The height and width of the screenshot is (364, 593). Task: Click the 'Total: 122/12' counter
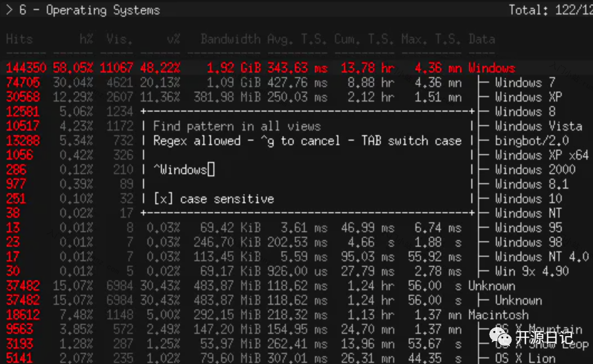click(551, 10)
